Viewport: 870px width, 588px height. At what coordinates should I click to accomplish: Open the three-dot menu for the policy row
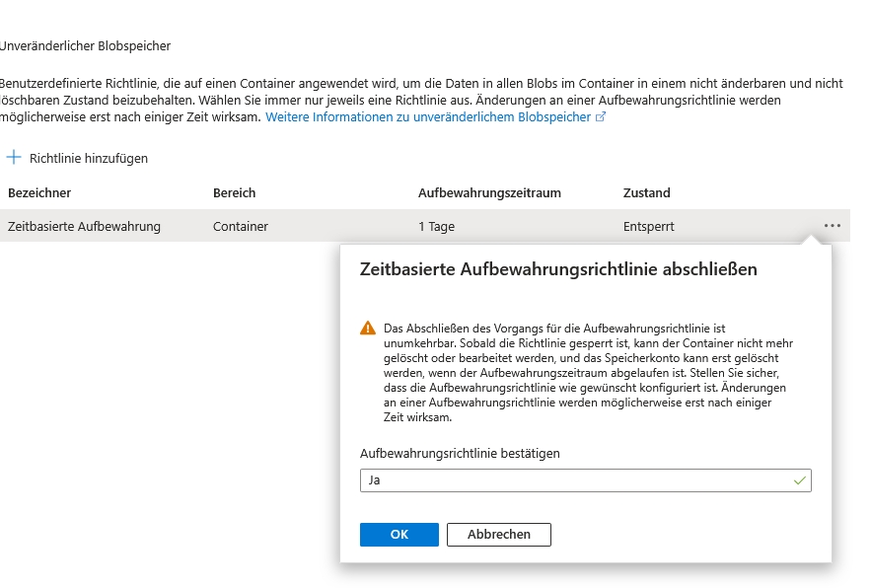833,226
